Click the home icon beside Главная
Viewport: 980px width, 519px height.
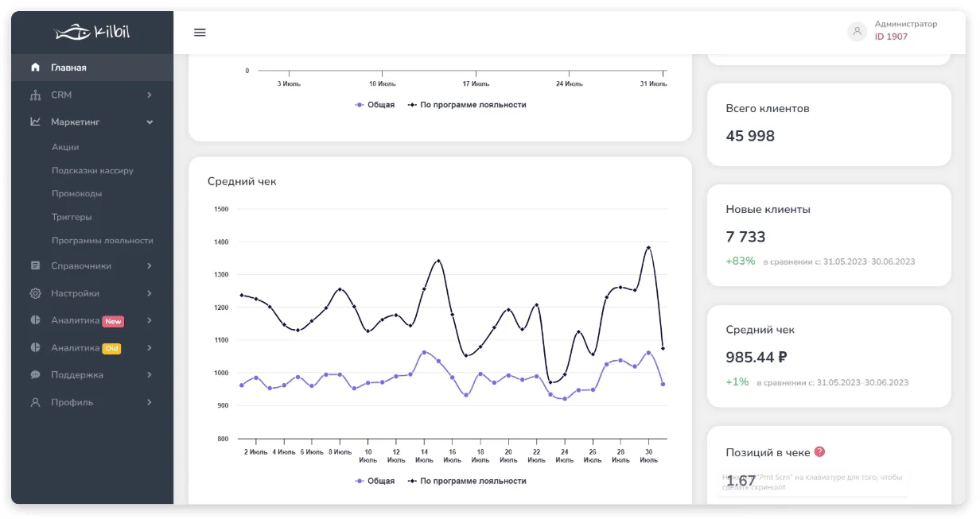click(x=35, y=68)
